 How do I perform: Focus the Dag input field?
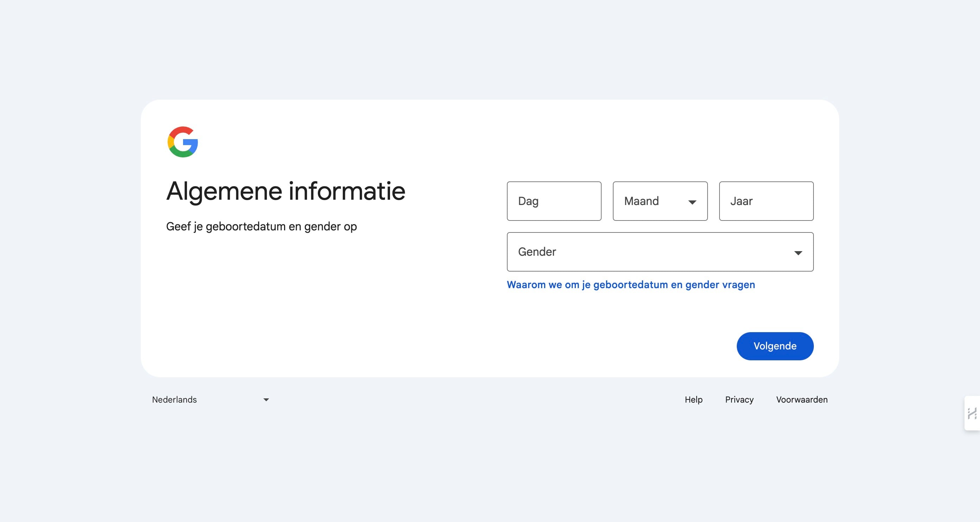(553, 201)
